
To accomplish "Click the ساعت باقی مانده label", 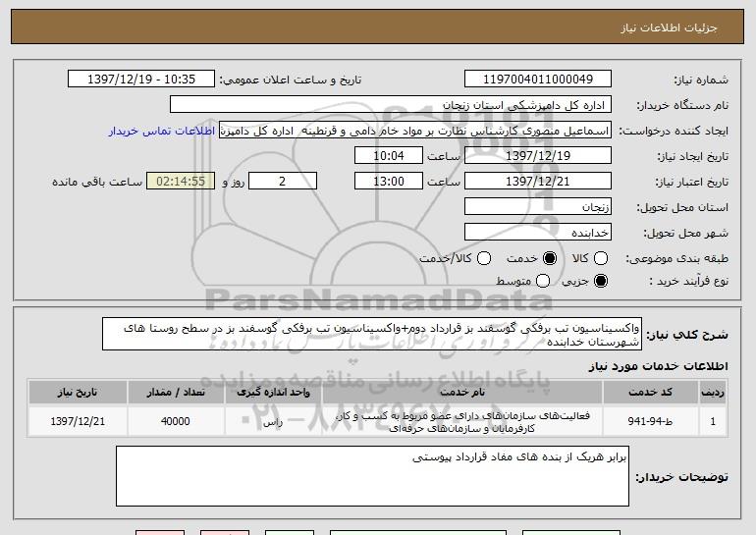I will pyautogui.click(x=97, y=182).
